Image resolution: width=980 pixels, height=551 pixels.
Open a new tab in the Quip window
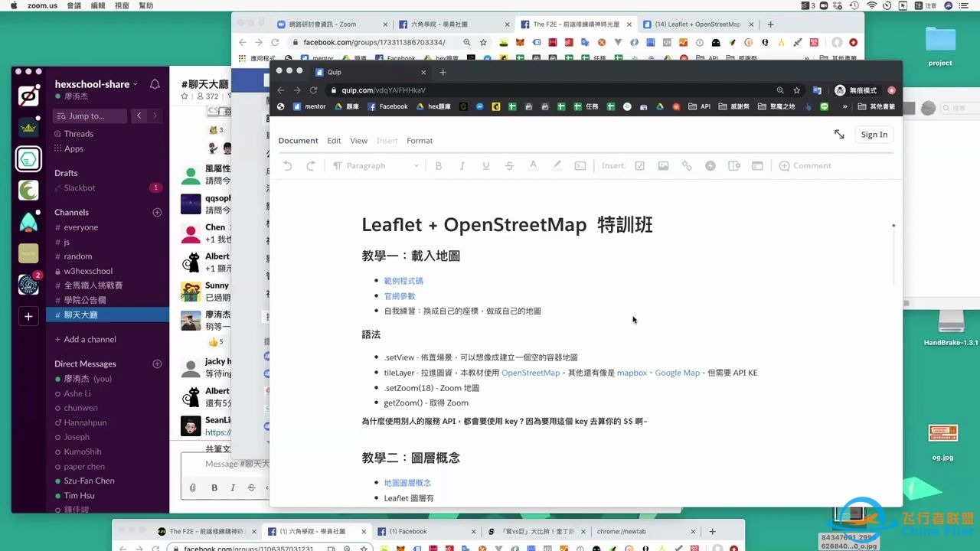tap(443, 72)
